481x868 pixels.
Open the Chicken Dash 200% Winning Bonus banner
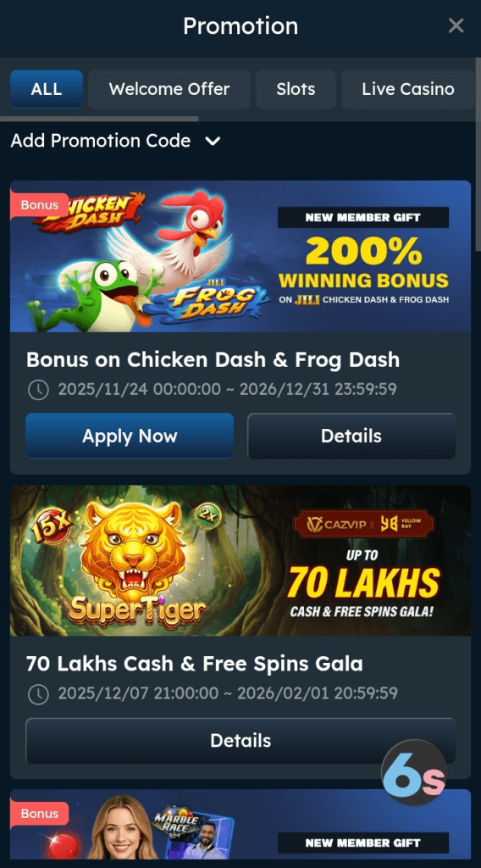point(240,256)
